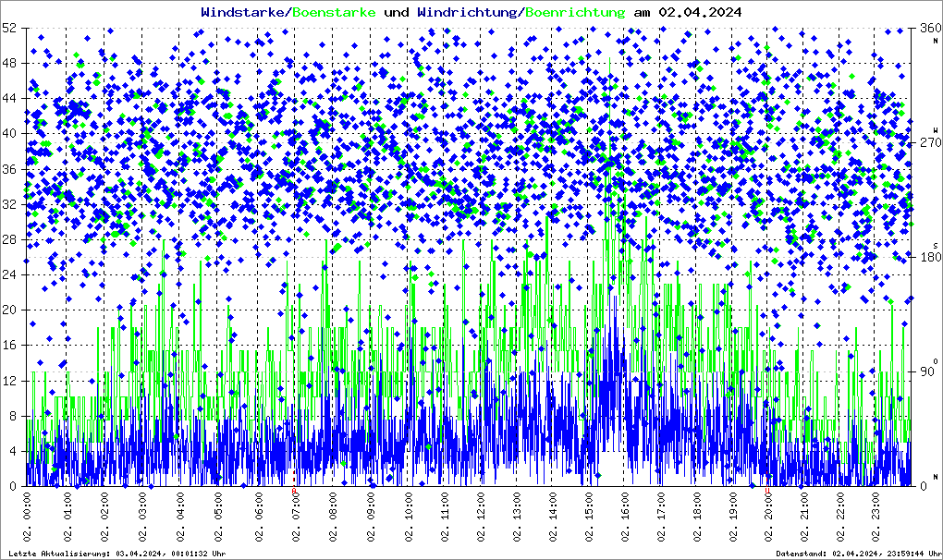Click left axis value 12

(x=9, y=381)
